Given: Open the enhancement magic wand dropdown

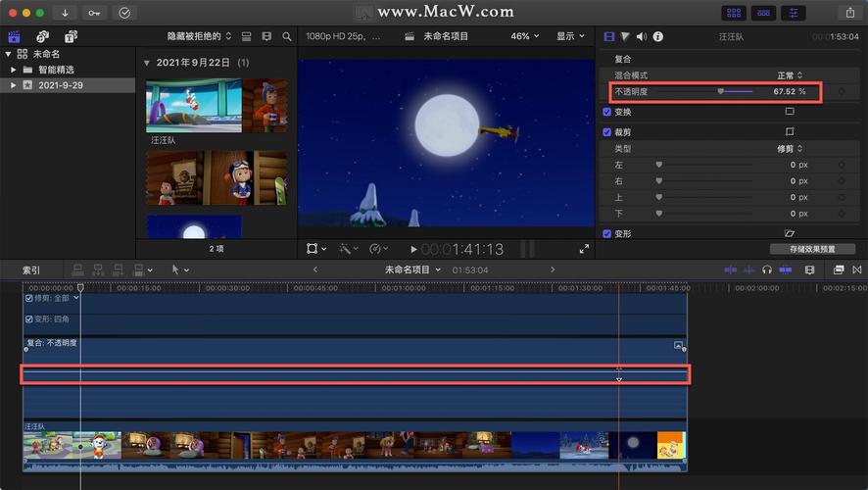Looking at the screenshot, I should (349, 249).
